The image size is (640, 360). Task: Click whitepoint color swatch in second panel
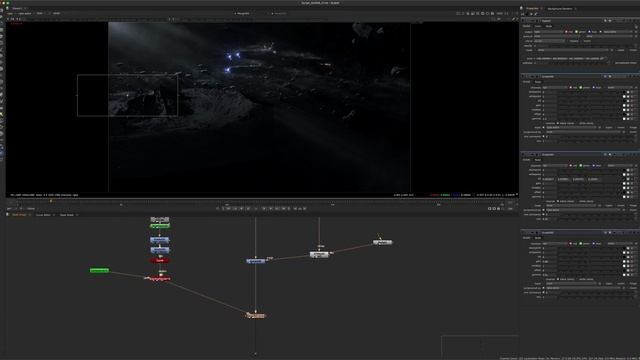[625, 96]
